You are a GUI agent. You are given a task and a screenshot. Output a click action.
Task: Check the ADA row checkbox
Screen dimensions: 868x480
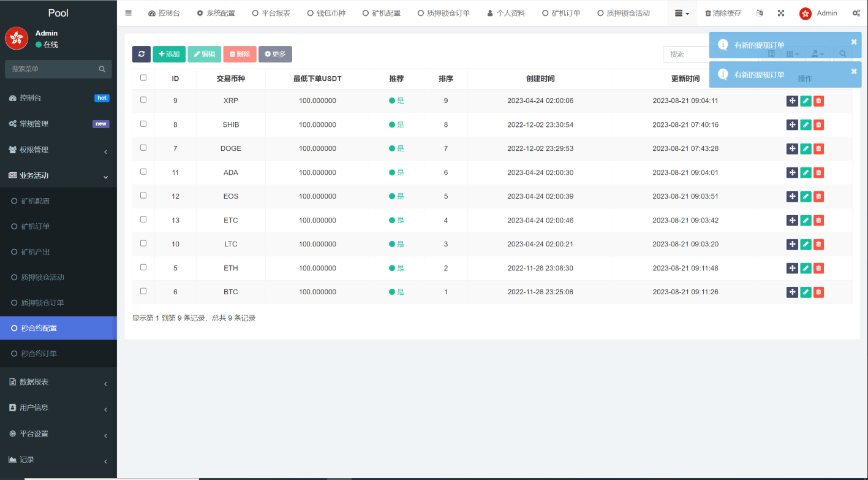[143, 171]
